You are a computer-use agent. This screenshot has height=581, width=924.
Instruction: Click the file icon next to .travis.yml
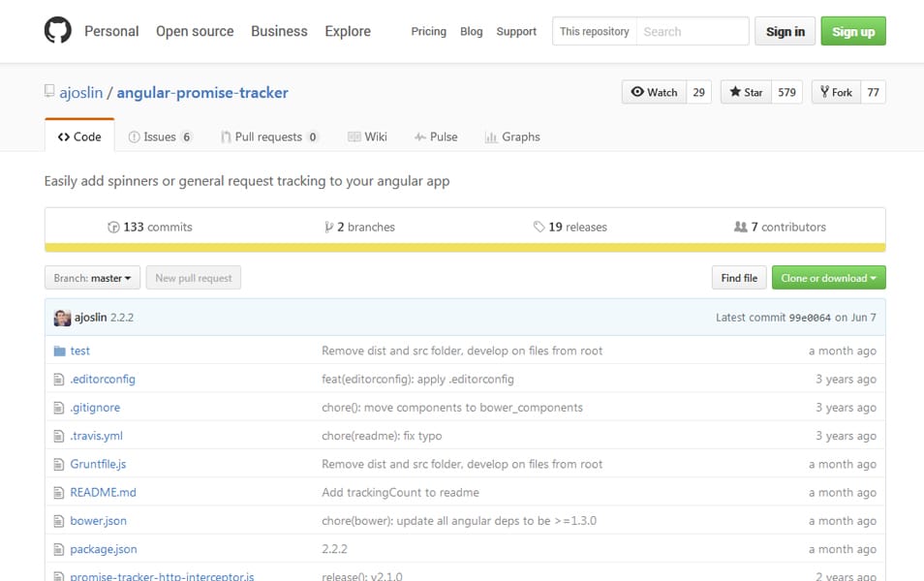tap(59, 436)
